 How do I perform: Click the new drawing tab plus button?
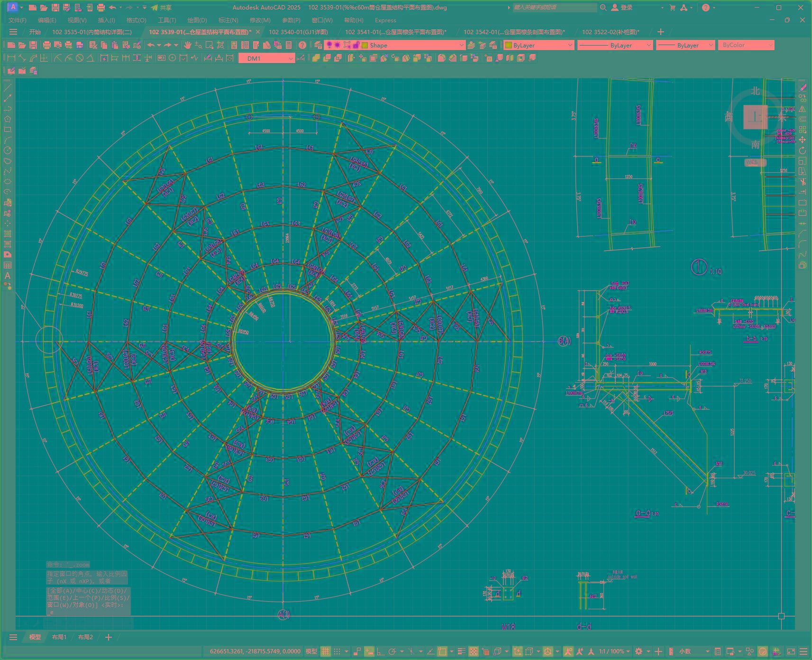coord(661,32)
